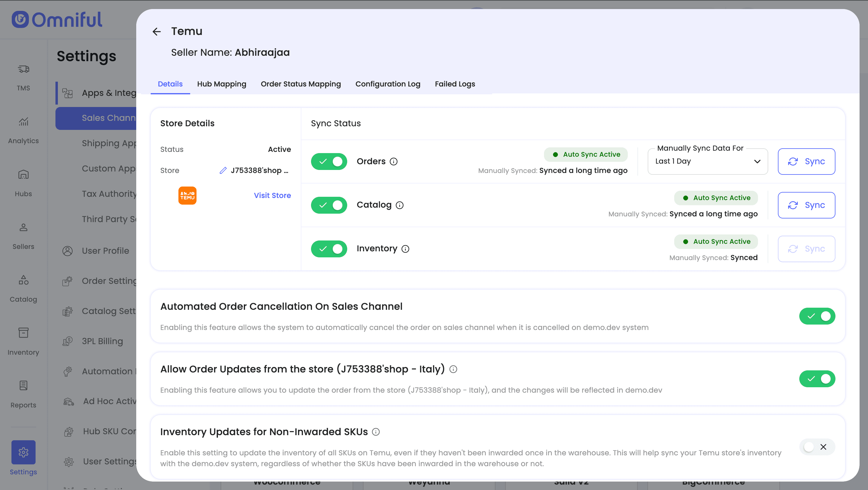The width and height of the screenshot is (868, 490).
Task: Click the info icon beside Catalog
Action: [x=400, y=205]
